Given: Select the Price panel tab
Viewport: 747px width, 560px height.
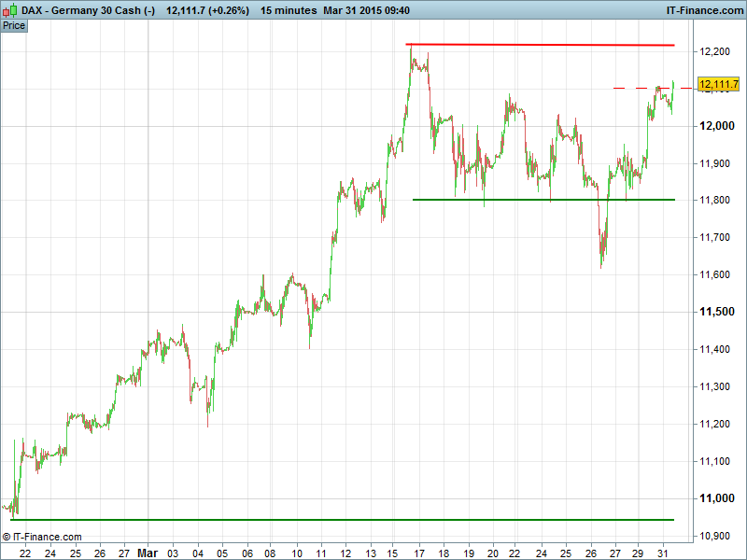Looking at the screenshot, I should (x=14, y=25).
